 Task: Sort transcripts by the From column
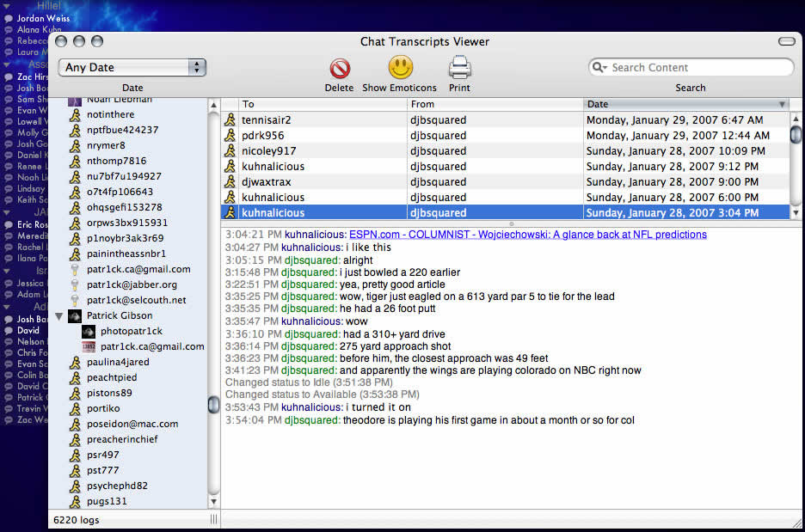(x=495, y=104)
